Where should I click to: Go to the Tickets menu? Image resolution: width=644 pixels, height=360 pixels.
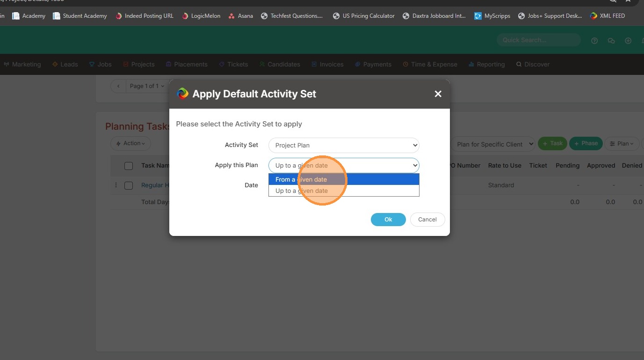tap(233, 65)
